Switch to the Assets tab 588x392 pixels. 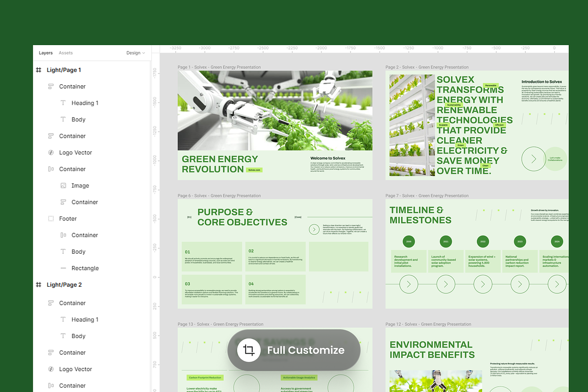(66, 53)
